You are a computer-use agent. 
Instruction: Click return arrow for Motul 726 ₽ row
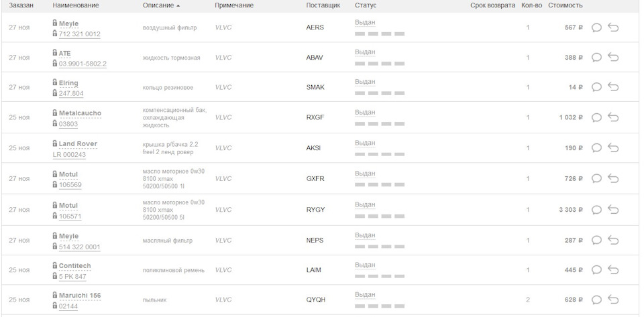pyautogui.click(x=612, y=179)
